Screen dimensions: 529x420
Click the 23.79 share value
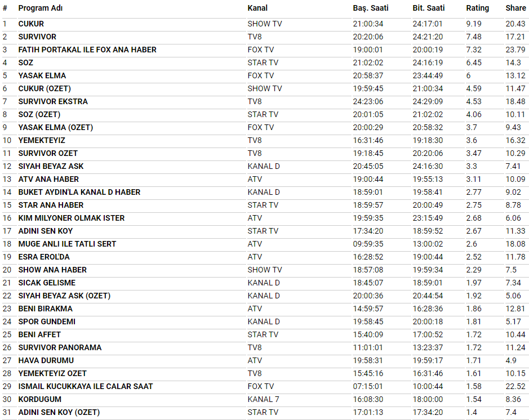[515, 50]
